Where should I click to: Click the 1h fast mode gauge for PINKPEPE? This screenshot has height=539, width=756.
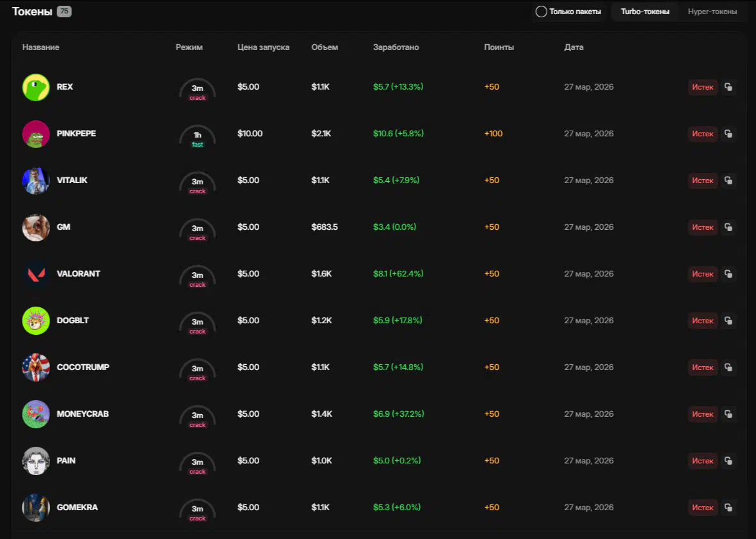coord(197,137)
